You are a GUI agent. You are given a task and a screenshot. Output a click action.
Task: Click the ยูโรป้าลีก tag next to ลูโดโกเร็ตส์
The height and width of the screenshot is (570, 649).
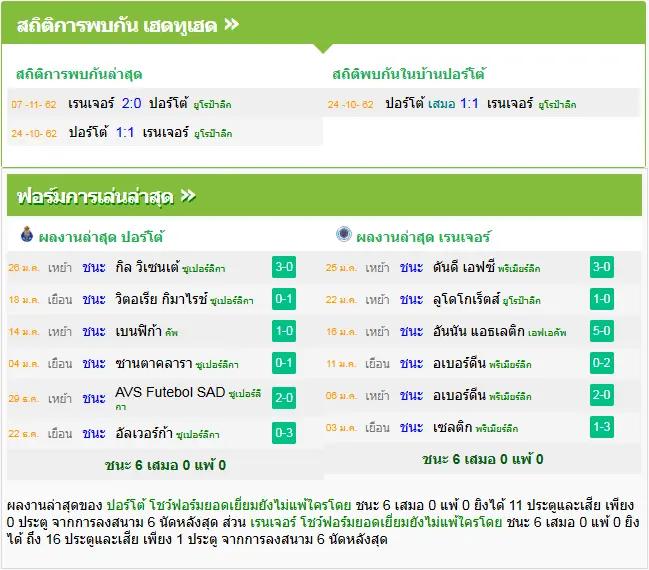522,301
